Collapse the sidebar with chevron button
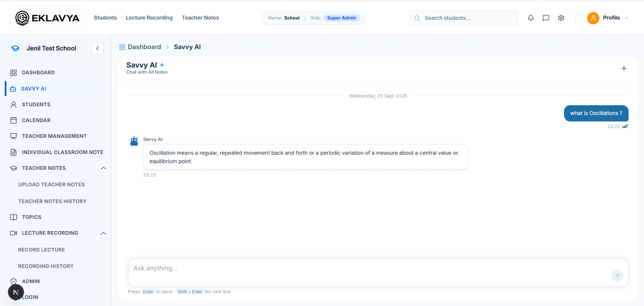Viewport: 644px width, 306px height. tap(97, 48)
